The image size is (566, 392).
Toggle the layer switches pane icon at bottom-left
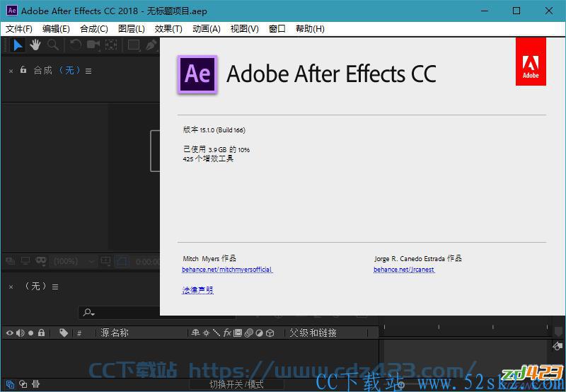tap(10, 384)
